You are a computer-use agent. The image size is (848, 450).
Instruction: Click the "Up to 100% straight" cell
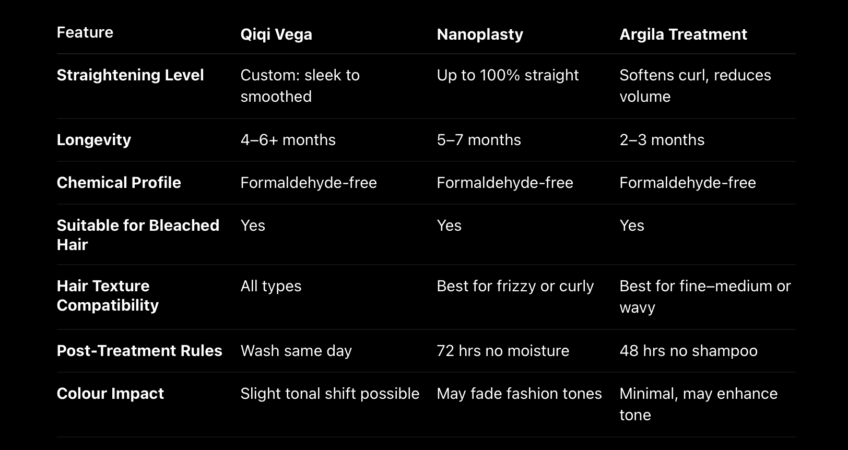(x=508, y=75)
